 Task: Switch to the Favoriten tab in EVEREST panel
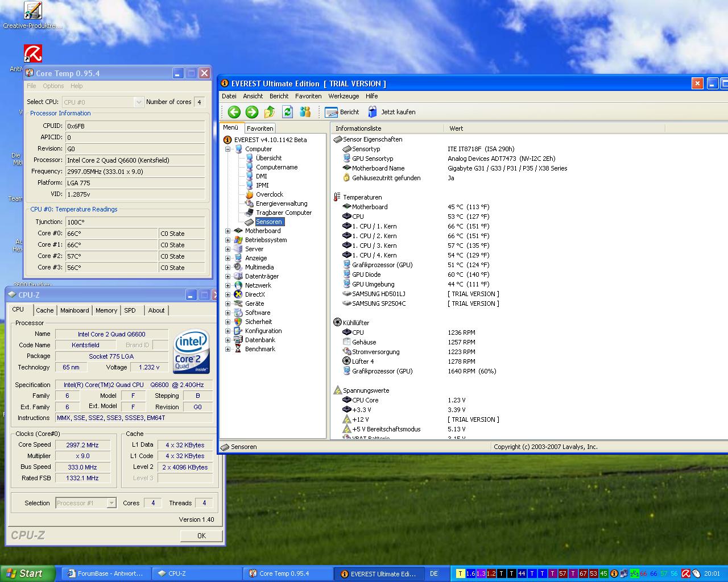(260, 128)
